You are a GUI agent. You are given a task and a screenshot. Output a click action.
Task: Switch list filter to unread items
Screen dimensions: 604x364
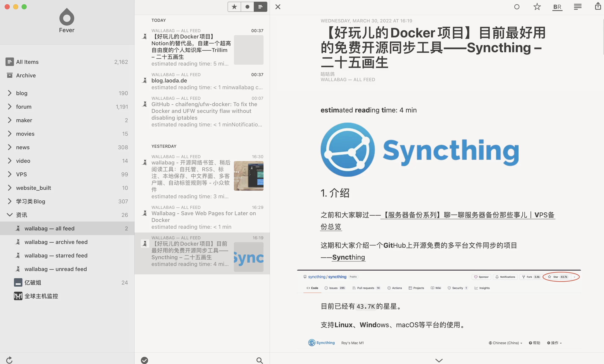[247, 7]
